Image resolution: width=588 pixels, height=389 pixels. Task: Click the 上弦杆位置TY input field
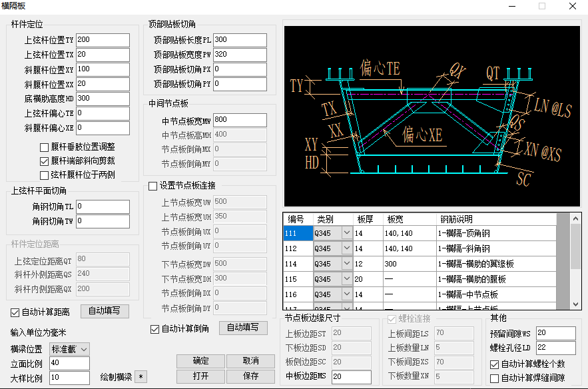(x=103, y=40)
